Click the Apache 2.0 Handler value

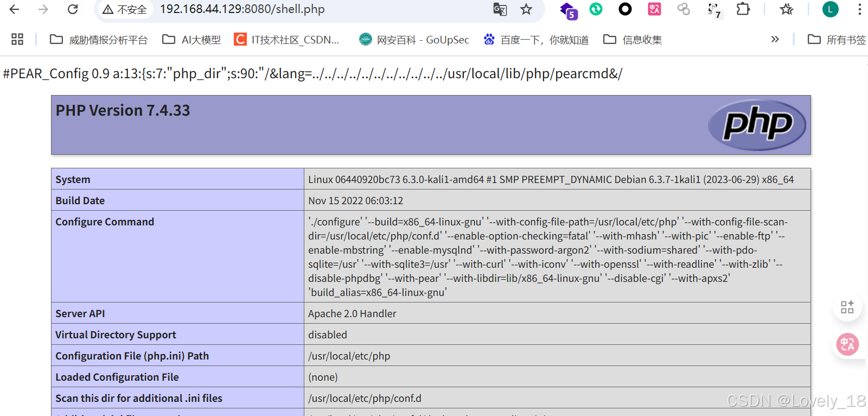tap(352, 313)
